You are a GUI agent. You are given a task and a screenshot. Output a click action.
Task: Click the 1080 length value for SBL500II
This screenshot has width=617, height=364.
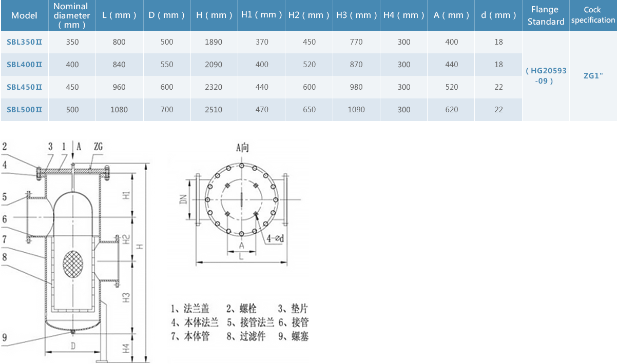(x=119, y=110)
